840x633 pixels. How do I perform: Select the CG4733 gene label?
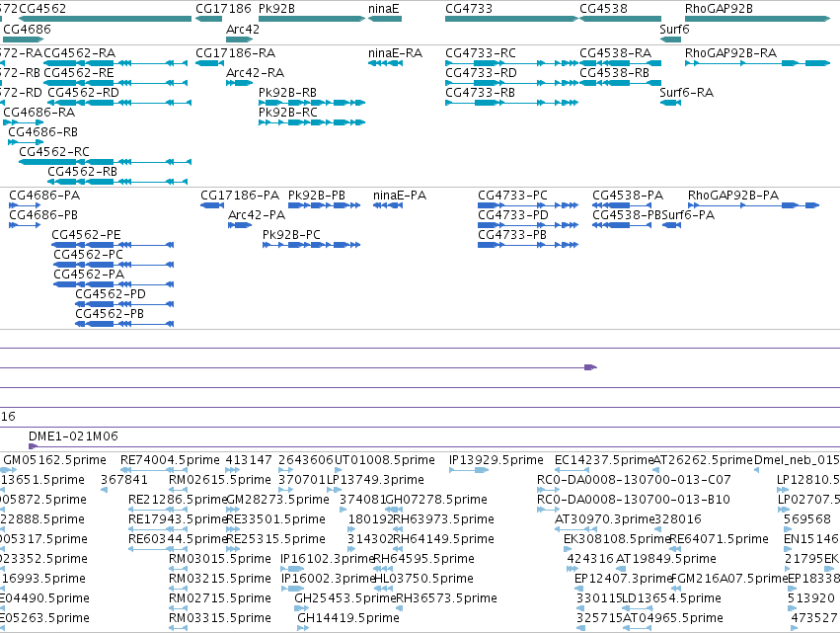point(469,9)
